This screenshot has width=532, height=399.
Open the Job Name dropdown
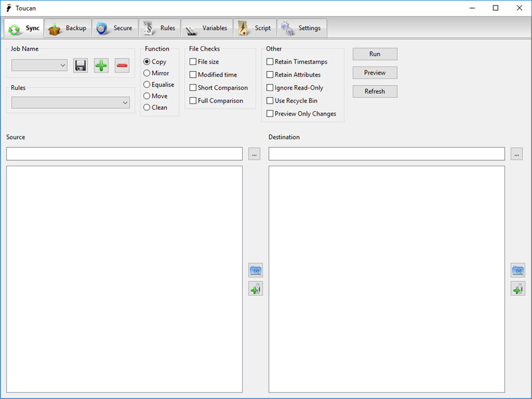[40, 65]
